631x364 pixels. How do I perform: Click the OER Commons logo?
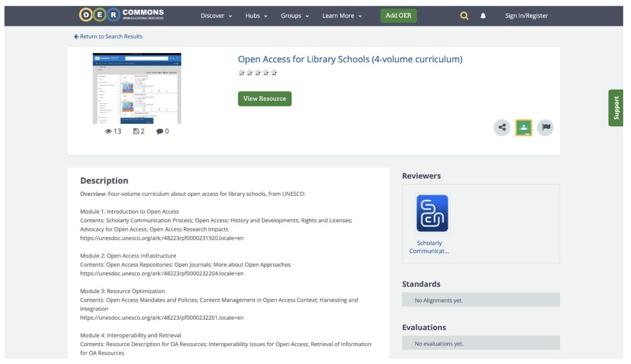[x=121, y=15]
